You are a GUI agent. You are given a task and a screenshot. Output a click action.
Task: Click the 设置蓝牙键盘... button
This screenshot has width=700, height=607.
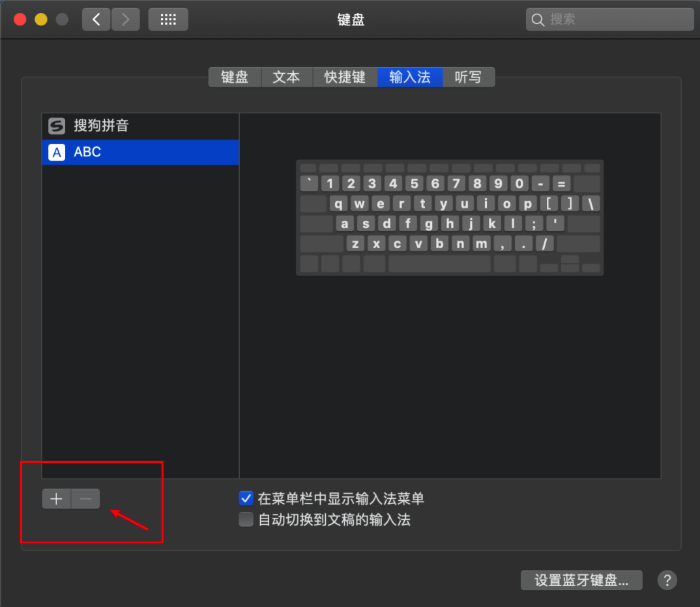coord(581,580)
